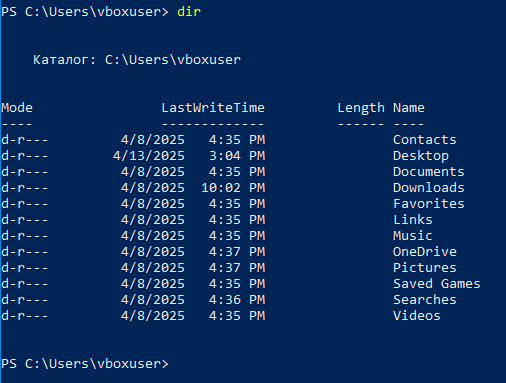Click the Name column header
The width and height of the screenshot is (506, 383).
[x=409, y=108]
